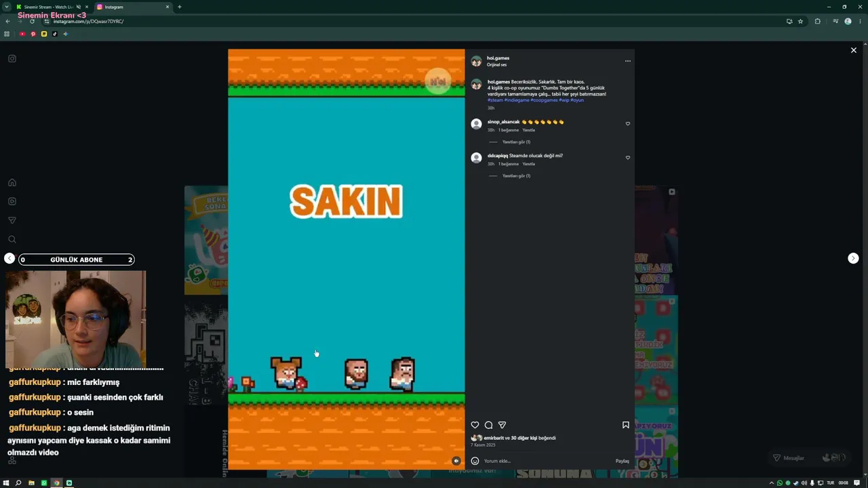The width and height of the screenshot is (868, 488).
Task: Click the #steam hashtag
Action: 495,100
